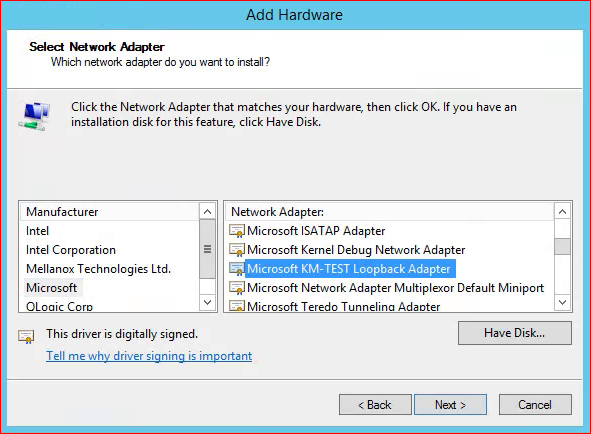Open 'Tell me why driver signing is important' link
Screen dimensions: 591x434
pyautogui.click(x=149, y=356)
